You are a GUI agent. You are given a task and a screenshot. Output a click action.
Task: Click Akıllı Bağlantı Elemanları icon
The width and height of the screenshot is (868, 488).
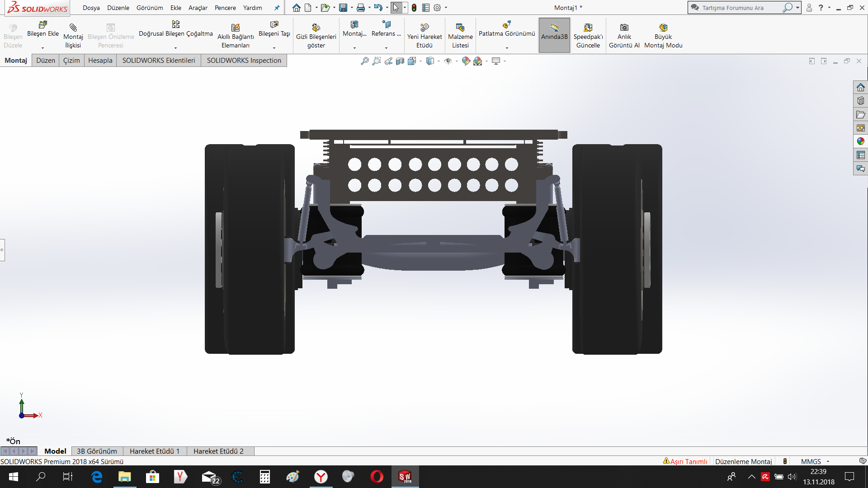coord(236,27)
